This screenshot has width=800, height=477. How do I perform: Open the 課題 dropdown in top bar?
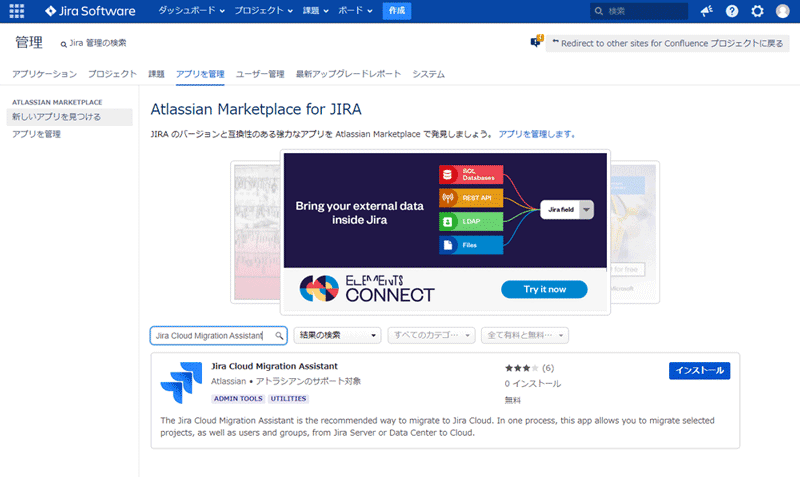(x=315, y=11)
